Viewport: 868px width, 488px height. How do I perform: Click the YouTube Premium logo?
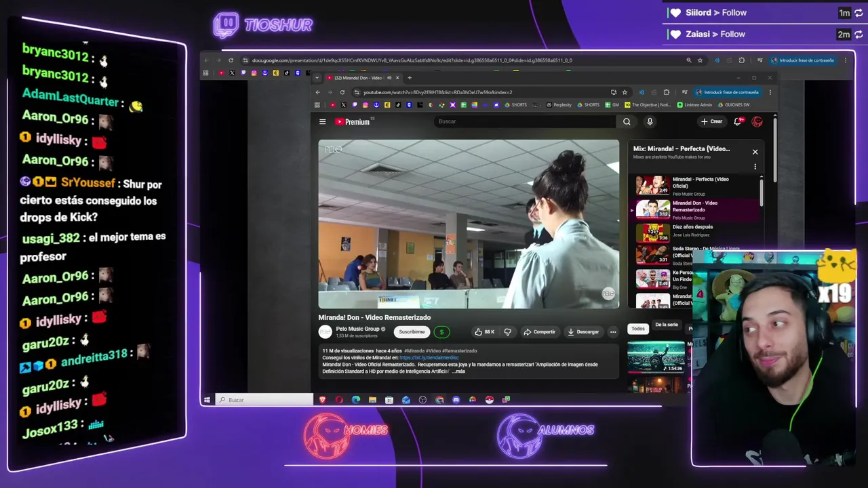(x=353, y=122)
